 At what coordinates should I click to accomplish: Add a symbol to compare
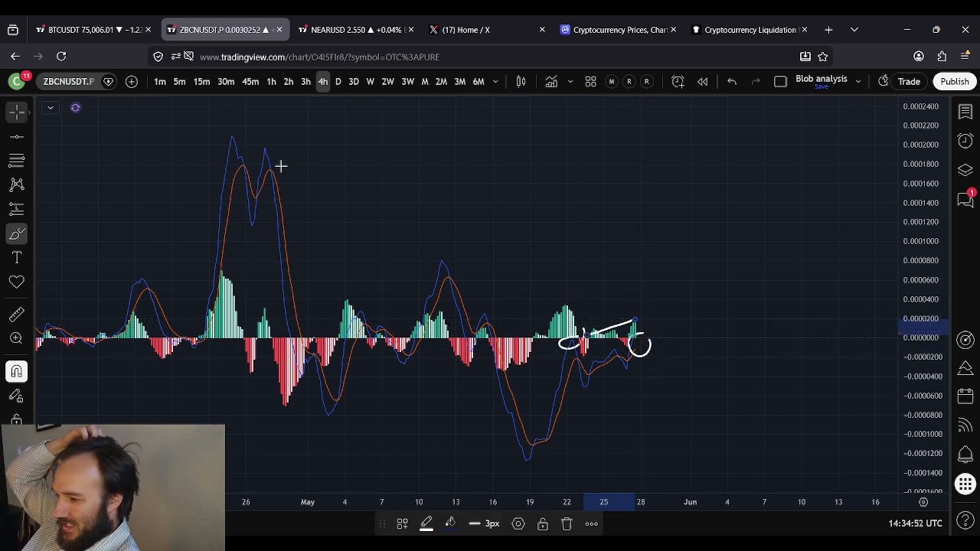132,82
